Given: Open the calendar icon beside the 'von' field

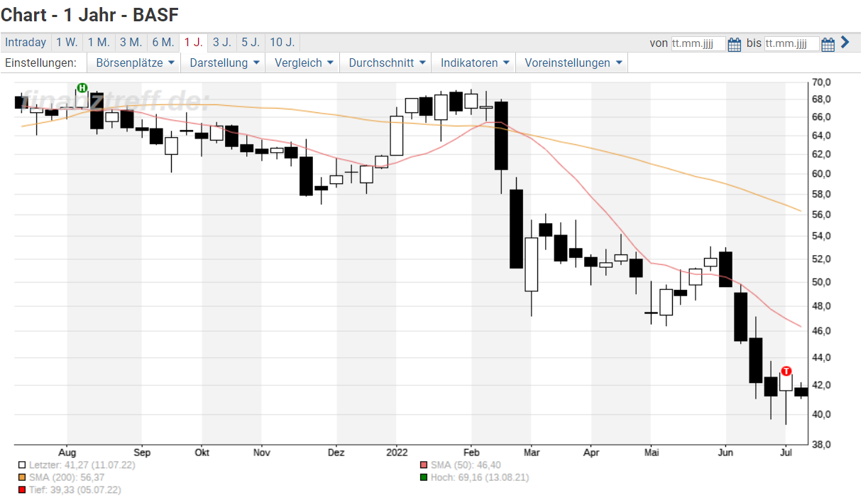Looking at the screenshot, I should [735, 44].
